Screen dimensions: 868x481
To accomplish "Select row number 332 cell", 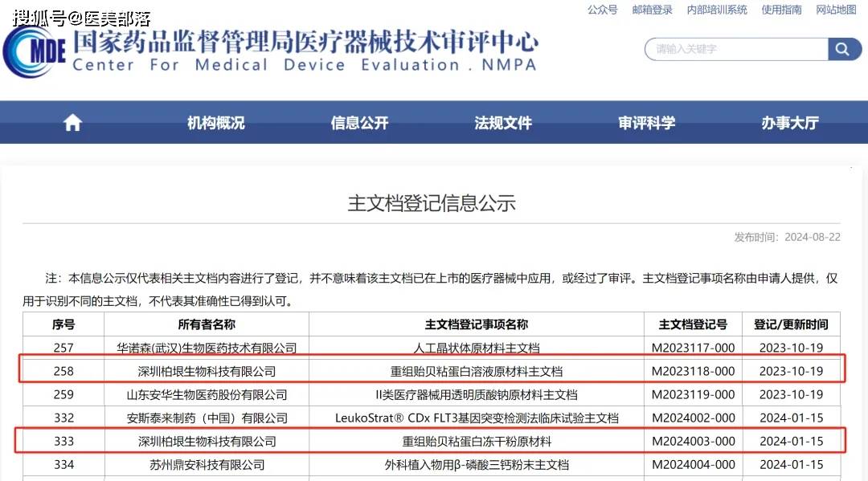I will 63,418.
